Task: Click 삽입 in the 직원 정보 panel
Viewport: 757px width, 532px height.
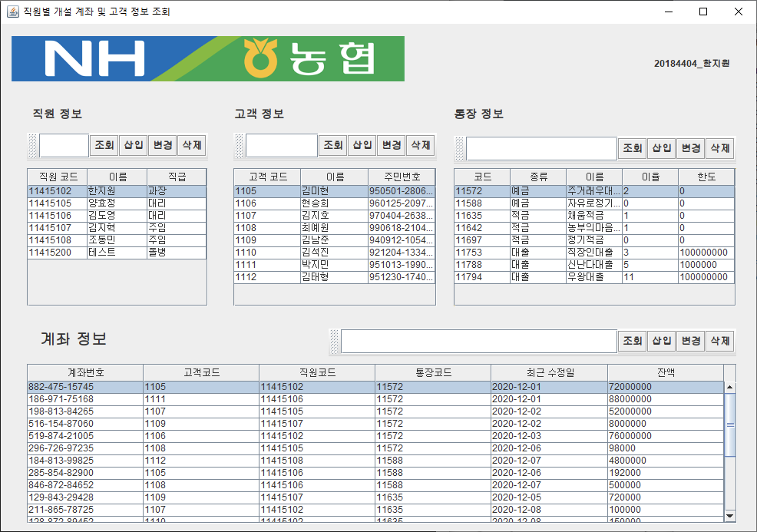Action: [x=134, y=145]
